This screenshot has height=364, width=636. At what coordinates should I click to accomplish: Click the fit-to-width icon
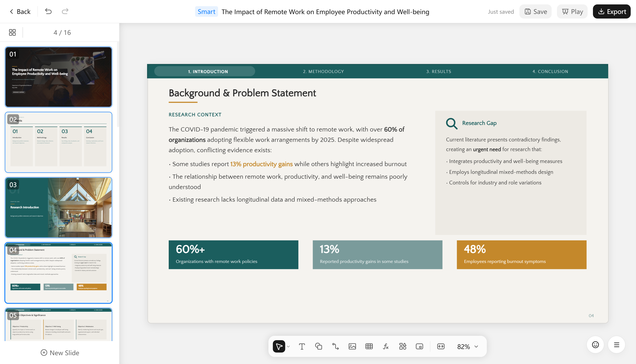pos(441,347)
